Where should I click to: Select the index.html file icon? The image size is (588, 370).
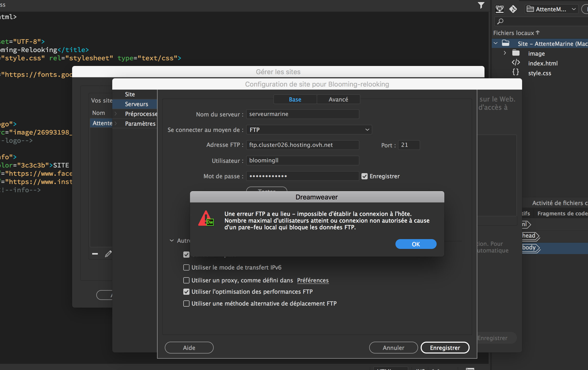click(516, 63)
